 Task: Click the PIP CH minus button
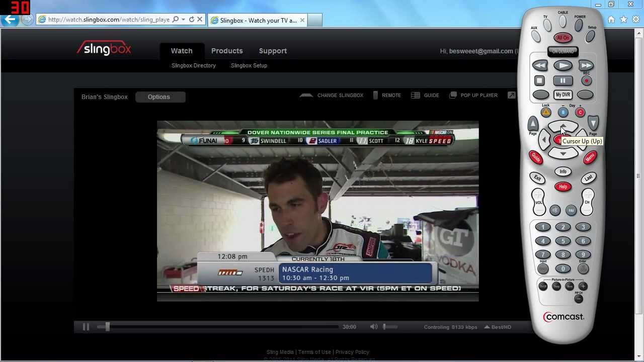tap(579, 299)
